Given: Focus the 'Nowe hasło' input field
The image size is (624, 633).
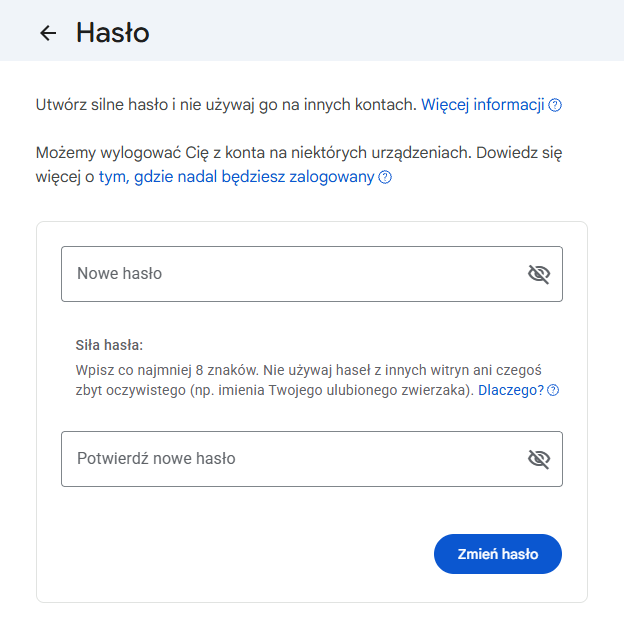Looking at the screenshot, I should [x=312, y=274].
